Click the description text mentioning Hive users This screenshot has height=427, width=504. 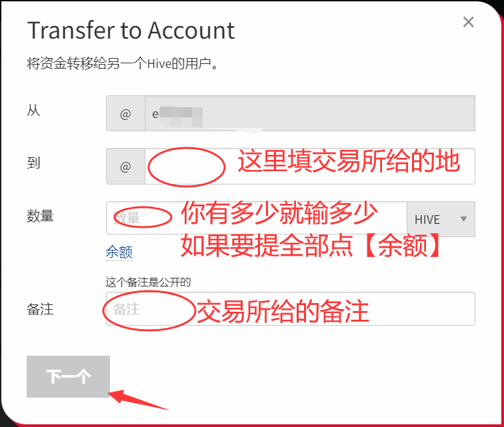[x=123, y=63]
